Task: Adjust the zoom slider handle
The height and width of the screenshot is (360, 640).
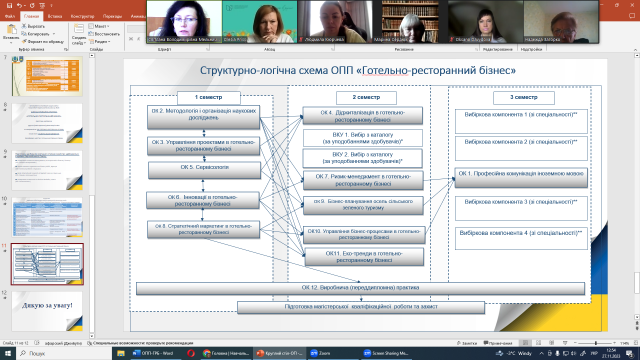Action: [x=596, y=343]
